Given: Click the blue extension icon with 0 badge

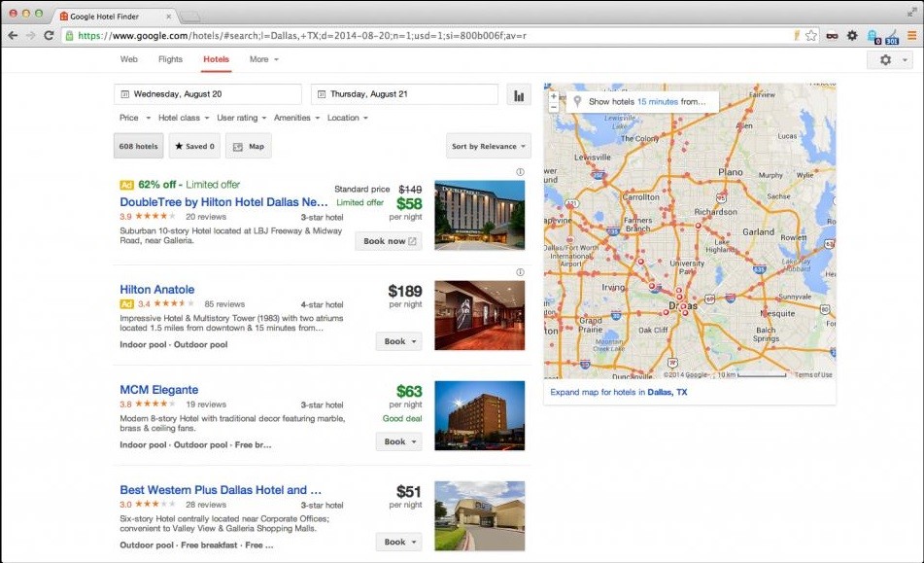Looking at the screenshot, I should pyautogui.click(x=873, y=37).
